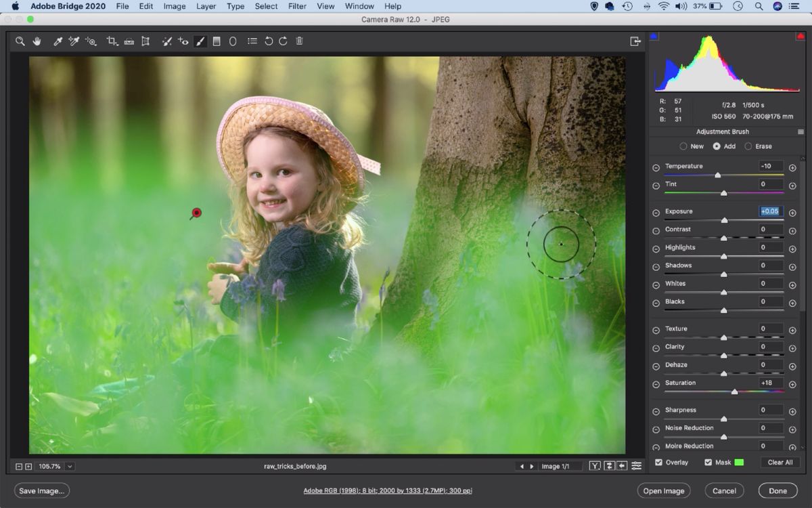The height and width of the screenshot is (508, 812).
Task: Select the Adjustment Brush tool
Action: (x=200, y=41)
